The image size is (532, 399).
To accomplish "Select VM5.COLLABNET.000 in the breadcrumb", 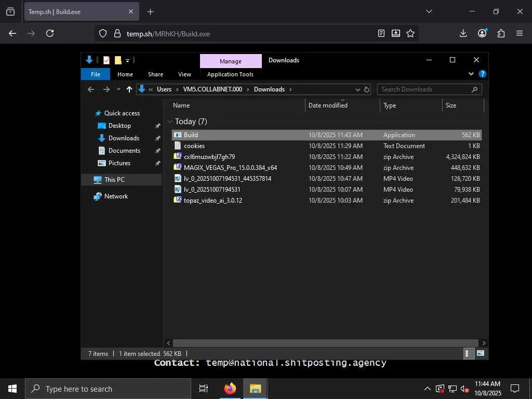I will (x=212, y=89).
